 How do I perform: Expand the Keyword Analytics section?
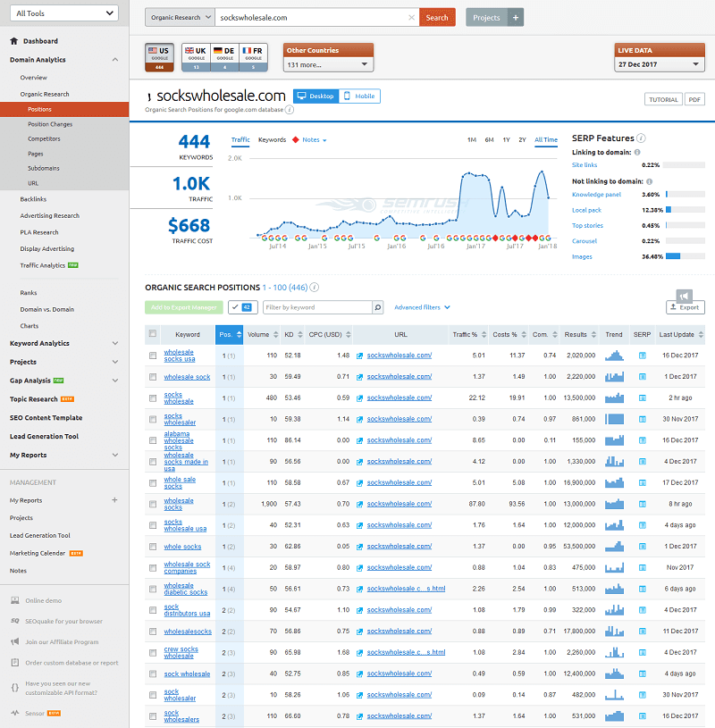tap(114, 343)
